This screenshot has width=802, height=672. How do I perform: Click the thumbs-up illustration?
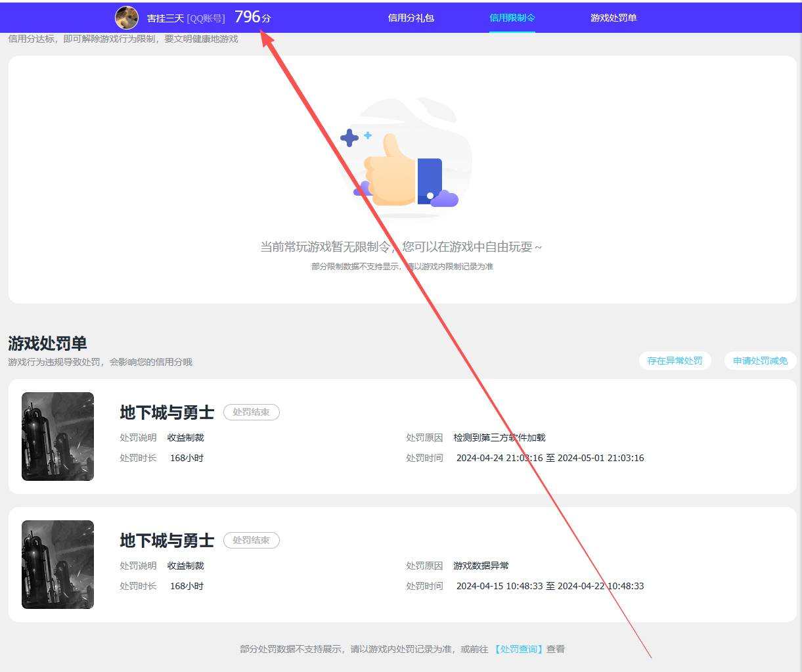pos(405,158)
